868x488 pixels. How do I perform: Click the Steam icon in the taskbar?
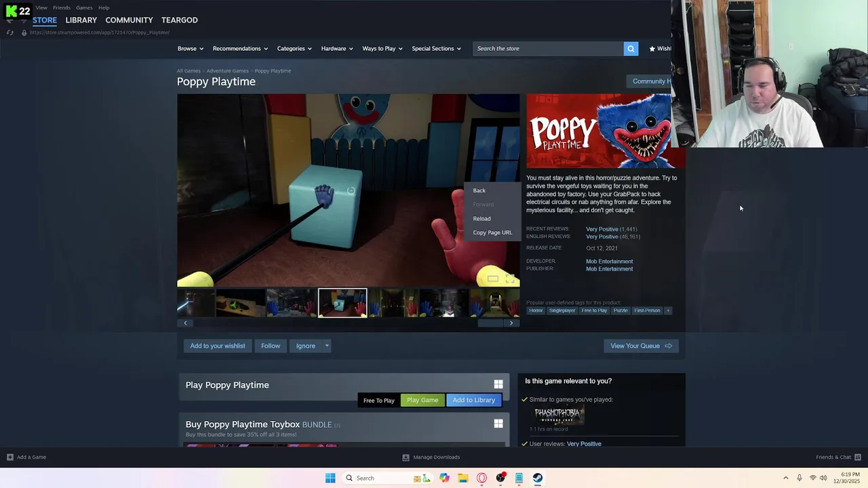(x=538, y=478)
